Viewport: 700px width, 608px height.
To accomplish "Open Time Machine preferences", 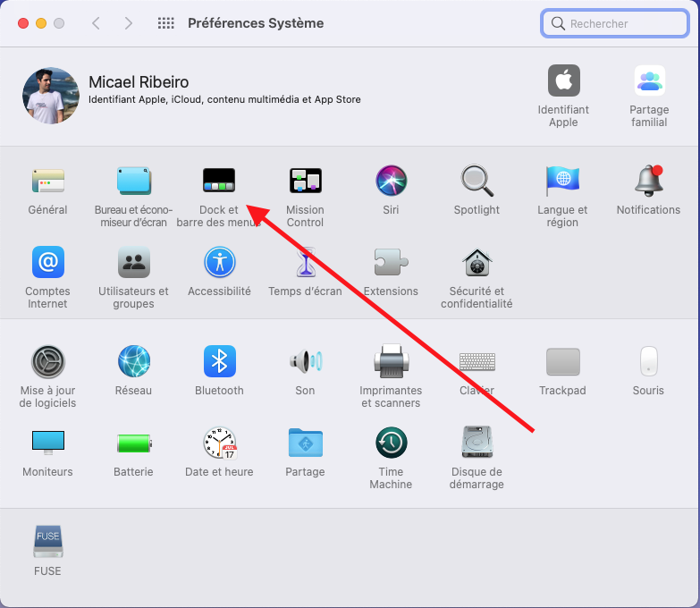I will (x=391, y=443).
